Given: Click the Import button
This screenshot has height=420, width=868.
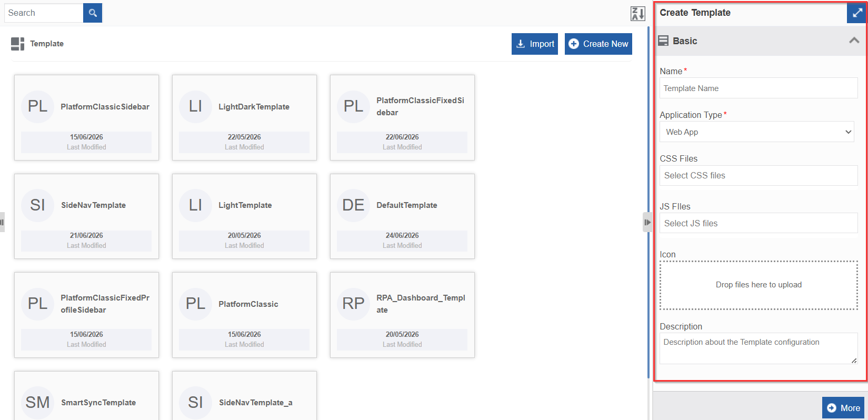Looking at the screenshot, I should click(535, 44).
